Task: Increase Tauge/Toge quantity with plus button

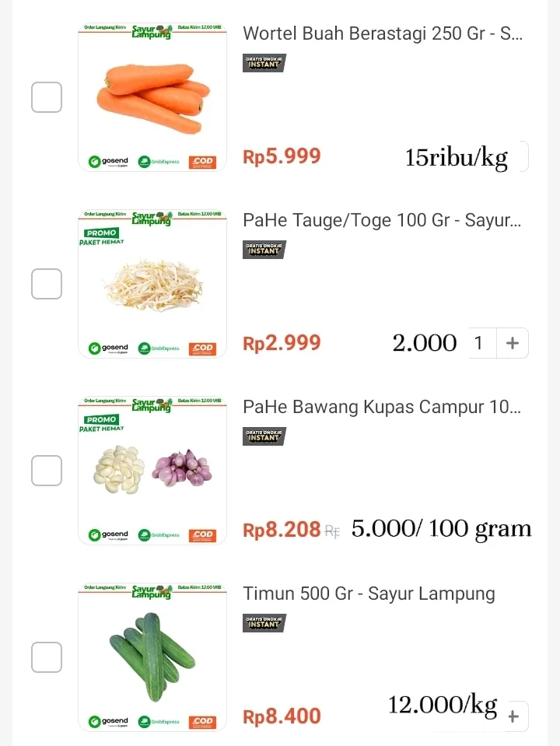Action: tap(512, 343)
